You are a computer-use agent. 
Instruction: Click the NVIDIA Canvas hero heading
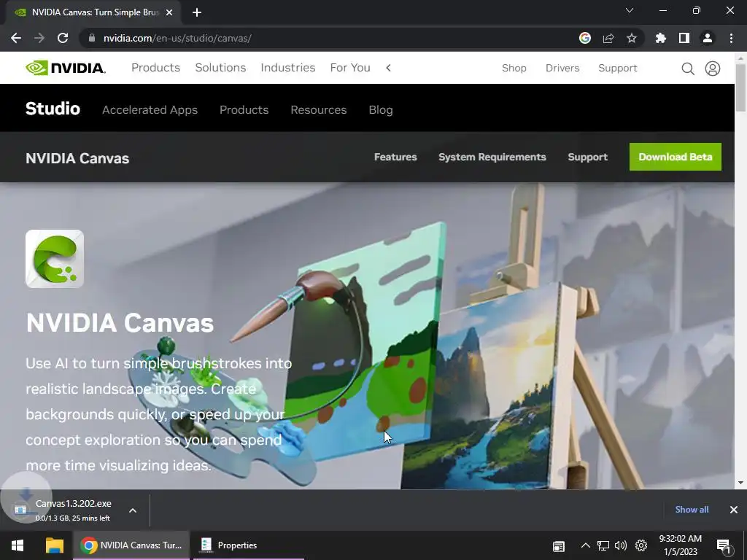(120, 323)
